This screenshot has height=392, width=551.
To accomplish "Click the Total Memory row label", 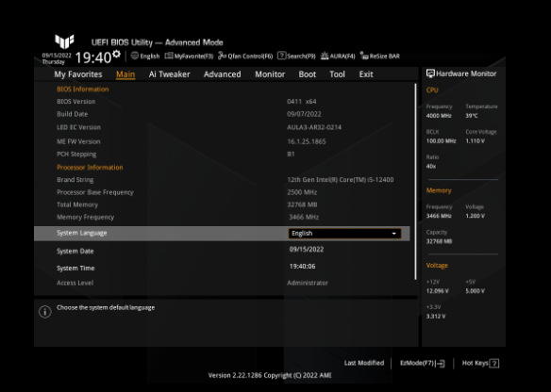I will click(x=77, y=204).
